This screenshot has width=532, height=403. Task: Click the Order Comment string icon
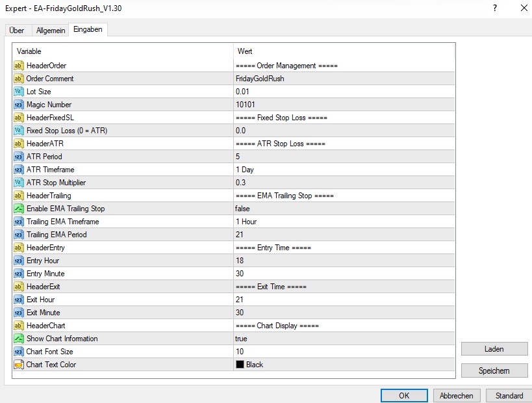point(18,79)
